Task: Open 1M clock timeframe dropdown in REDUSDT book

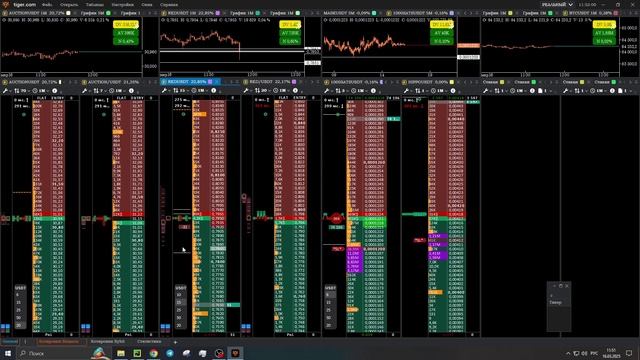Action: click(x=200, y=91)
